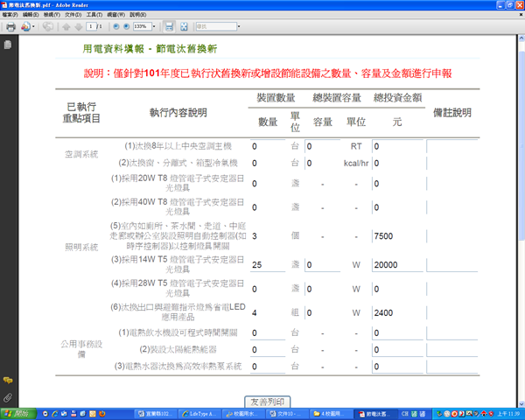The width and height of the screenshot is (525, 420).
Task: Open the Pages panel icon in sidebar
Action: [8, 45]
